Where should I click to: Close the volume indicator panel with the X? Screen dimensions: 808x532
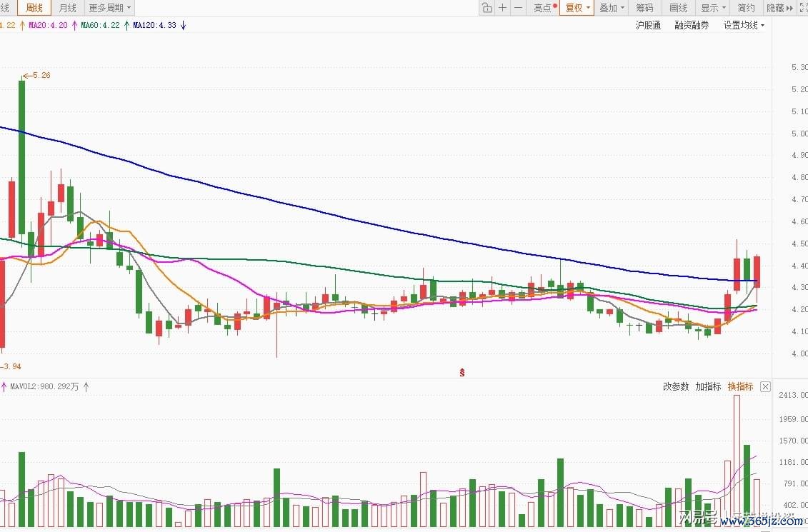(765, 386)
